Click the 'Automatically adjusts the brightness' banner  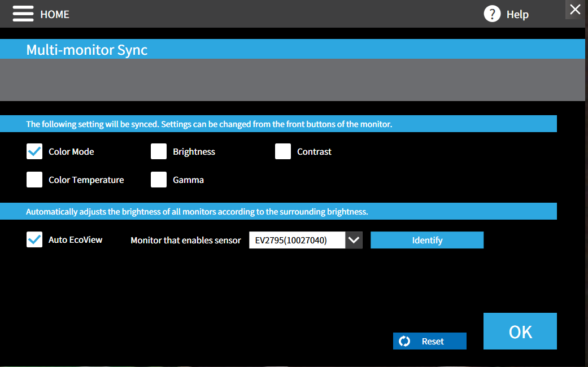278,211
